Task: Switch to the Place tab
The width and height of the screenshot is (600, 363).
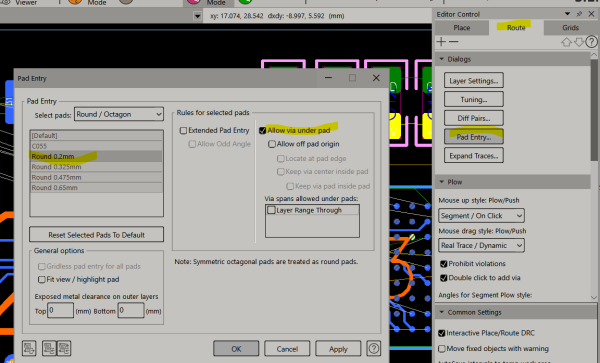Action: 462,28
